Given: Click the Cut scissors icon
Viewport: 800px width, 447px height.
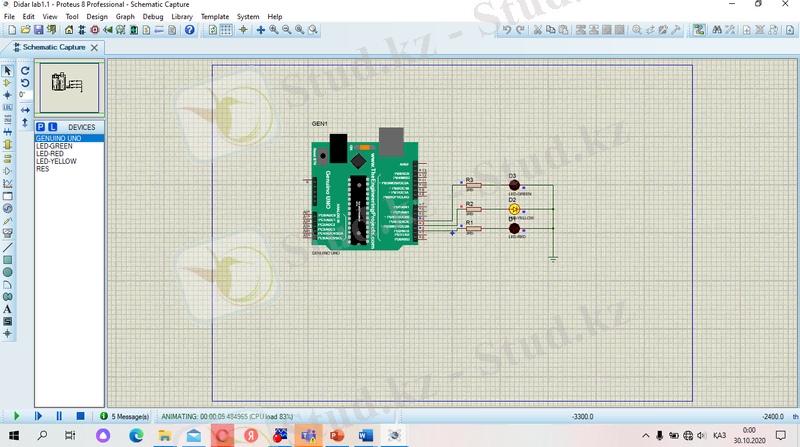Looking at the screenshot, I should [537, 30].
